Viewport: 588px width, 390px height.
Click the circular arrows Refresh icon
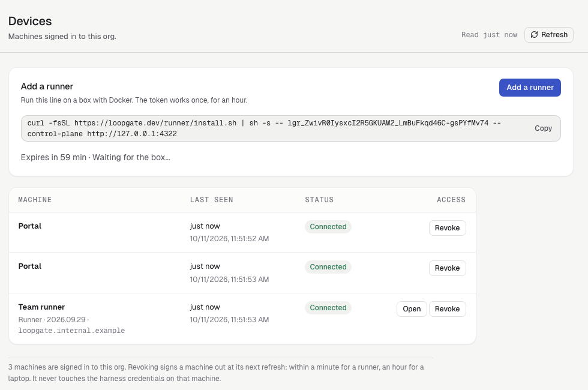534,35
